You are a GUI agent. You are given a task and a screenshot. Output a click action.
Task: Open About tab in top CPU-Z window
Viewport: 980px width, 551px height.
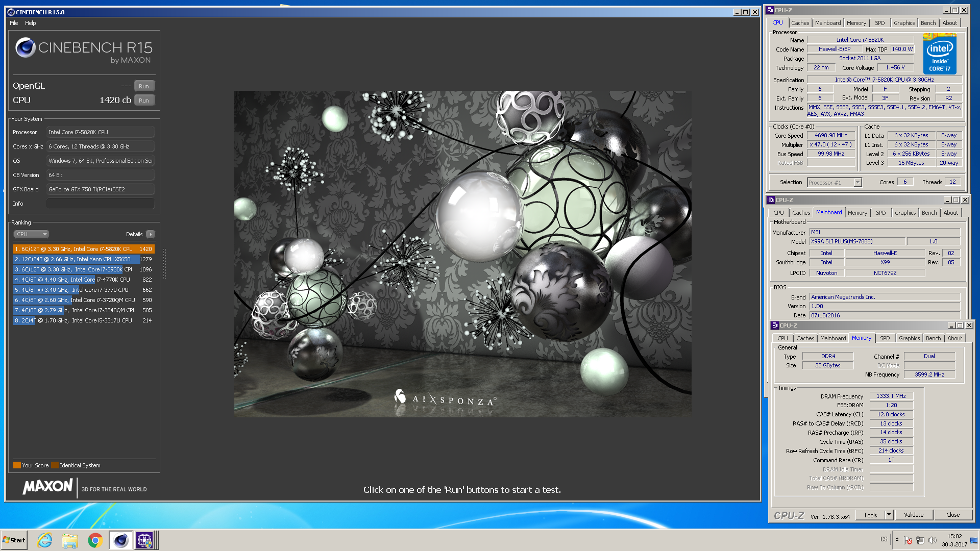tap(949, 23)
